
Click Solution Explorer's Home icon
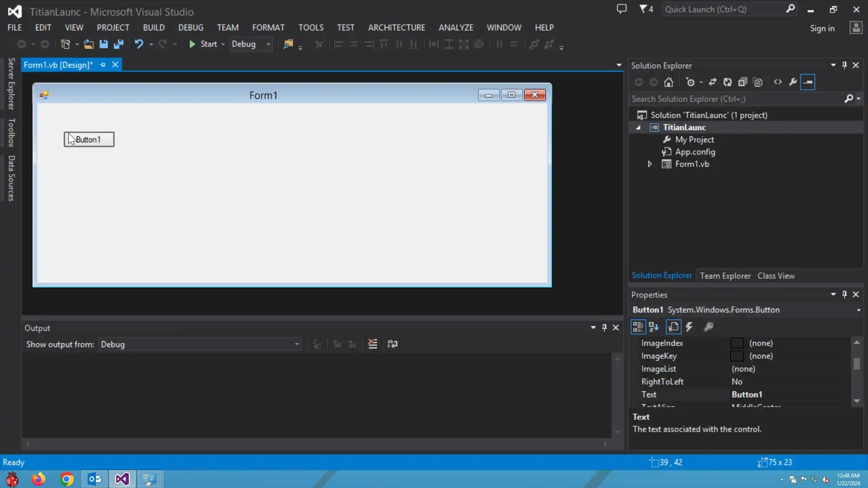(x=669, y=82)
